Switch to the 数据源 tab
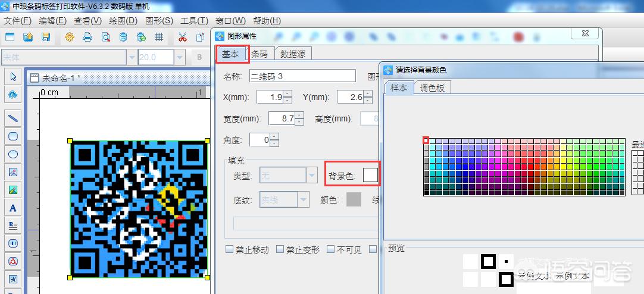The width and height of the screenshot is (644, 294). (x=293, y=54)
